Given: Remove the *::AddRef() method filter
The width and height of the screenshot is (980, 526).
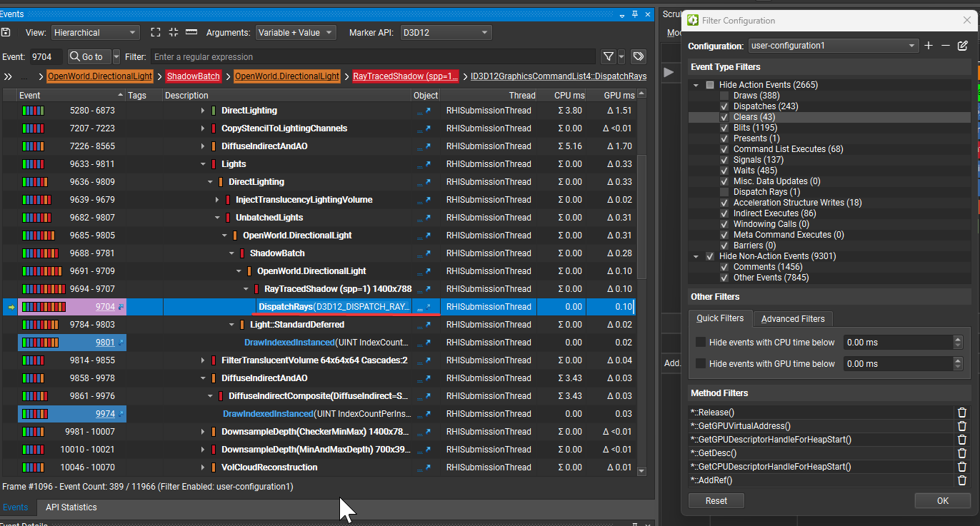Looking at the screenshot, I should (x=962, y=480).
